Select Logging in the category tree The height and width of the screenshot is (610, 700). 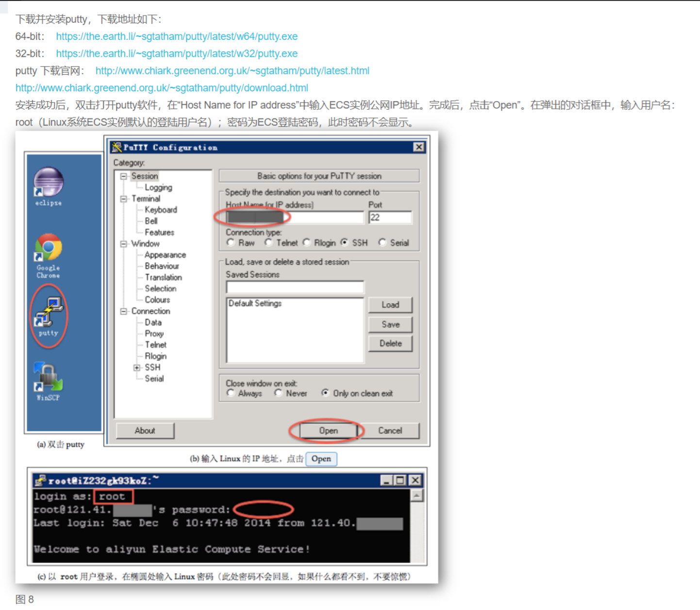click(158, 187)
